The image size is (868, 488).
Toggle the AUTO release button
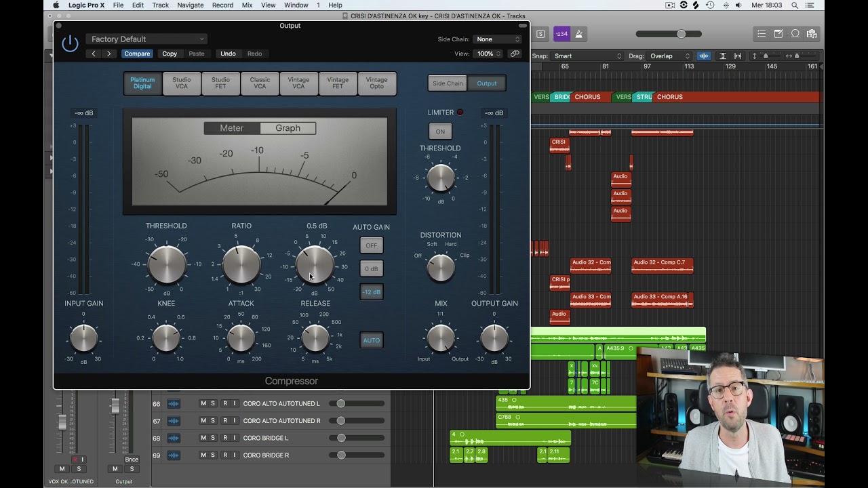point(372,340)
